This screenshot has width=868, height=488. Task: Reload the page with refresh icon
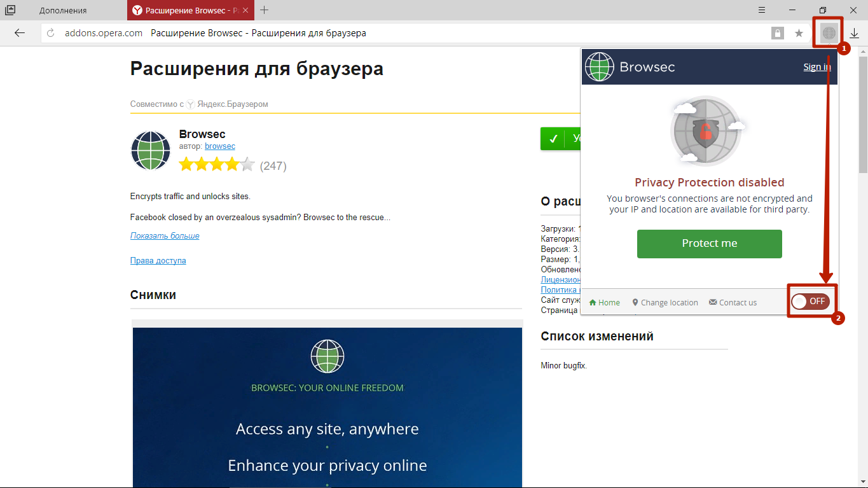click(x=51, y=33)
